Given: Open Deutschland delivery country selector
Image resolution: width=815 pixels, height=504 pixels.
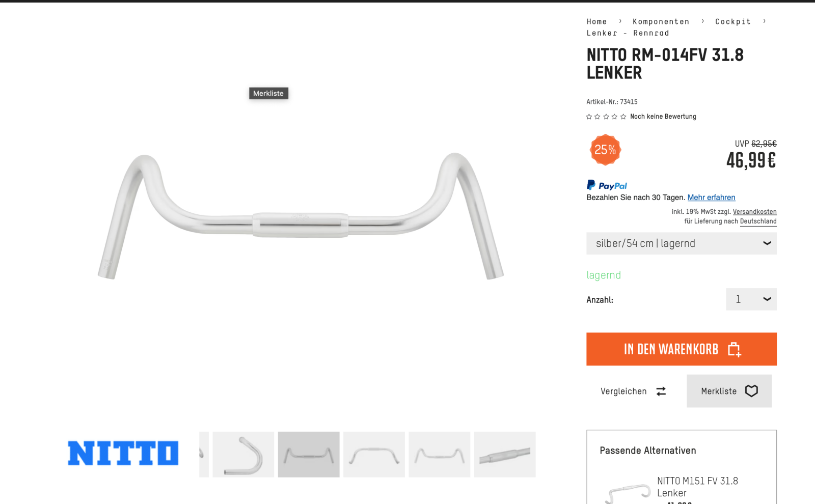Looking at the screenshot, I should 758,221.
